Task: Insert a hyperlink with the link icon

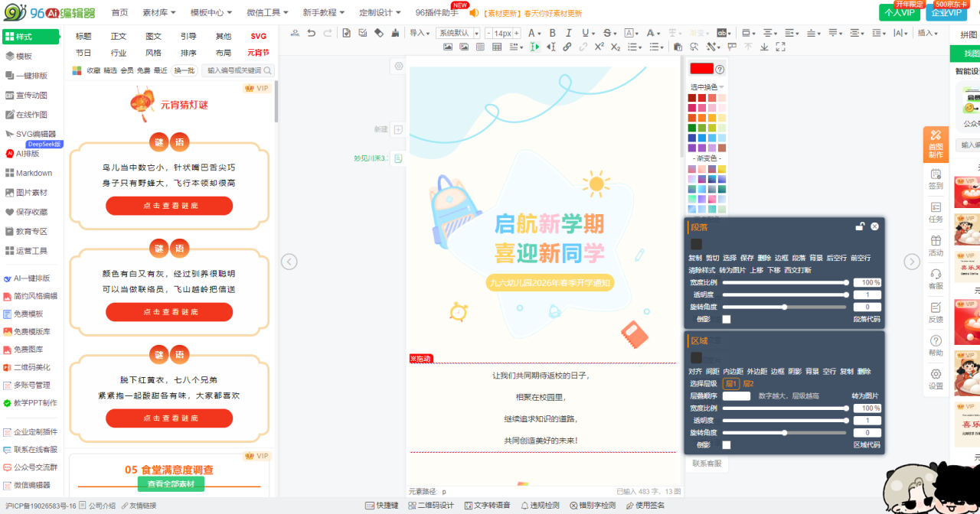Action: [567, 47]
